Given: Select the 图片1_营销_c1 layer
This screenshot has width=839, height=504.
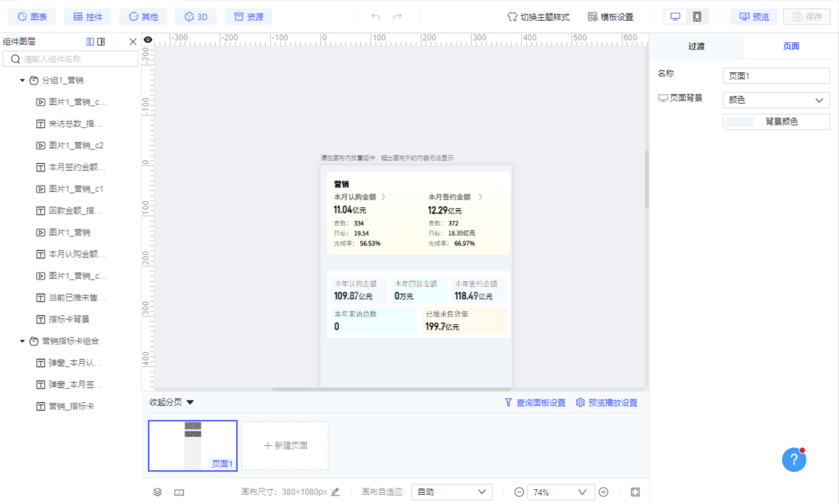Looking at the screenshot, I should pos(75,189).
